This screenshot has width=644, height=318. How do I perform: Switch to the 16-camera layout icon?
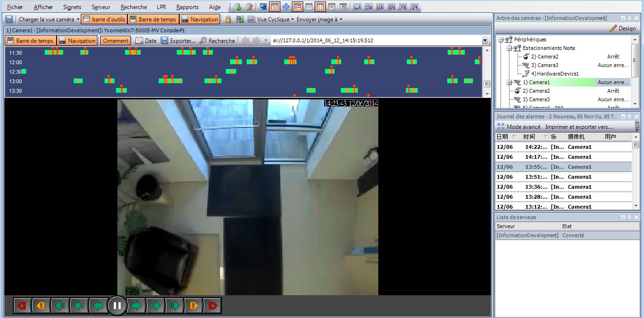pyautogui.click(x=403, y=7)
